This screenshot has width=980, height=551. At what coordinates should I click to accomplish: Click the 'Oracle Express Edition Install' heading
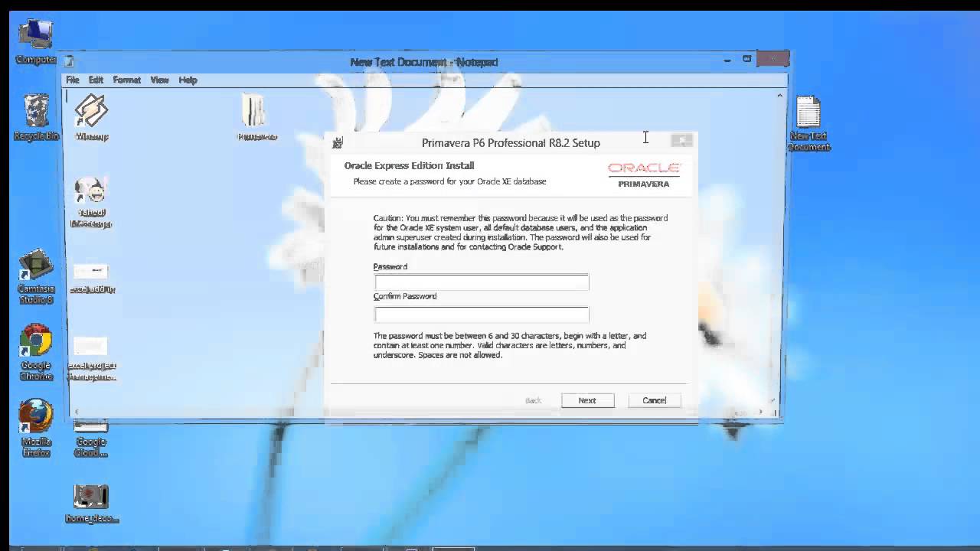(x=409, y=165)
